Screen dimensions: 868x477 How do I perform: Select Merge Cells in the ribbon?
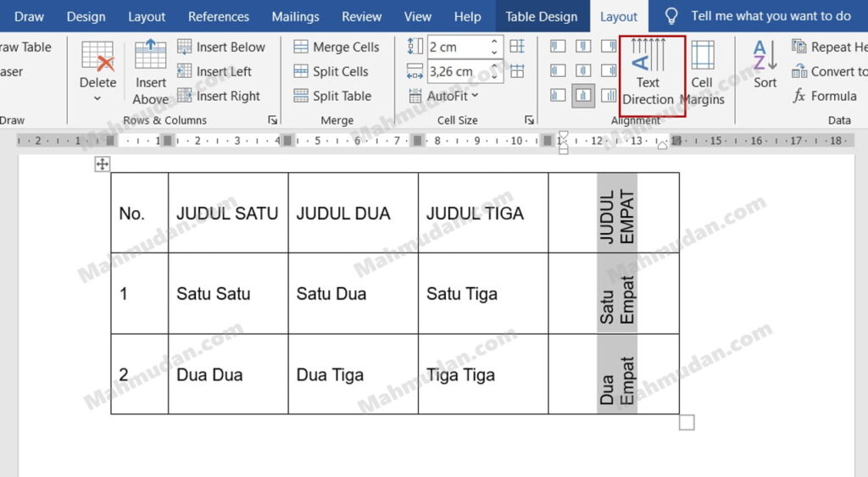tap(337, 47)
